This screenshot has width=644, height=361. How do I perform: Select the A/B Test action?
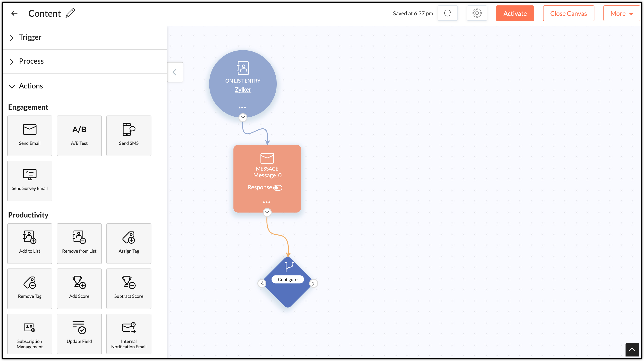tap(79, 136)
